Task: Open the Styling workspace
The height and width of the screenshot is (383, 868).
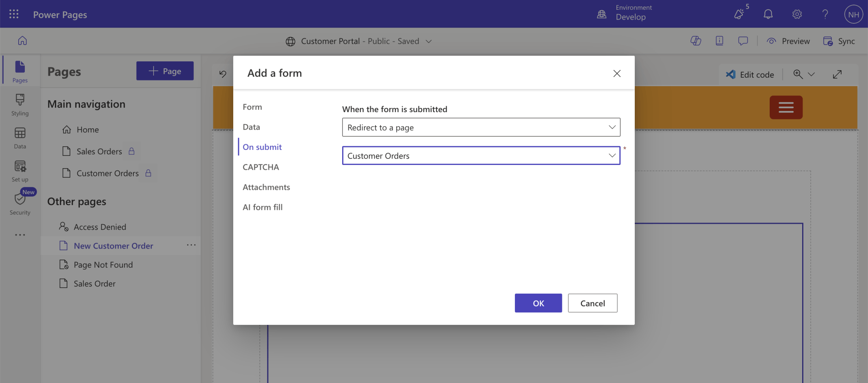Action: tap(20, 105)
